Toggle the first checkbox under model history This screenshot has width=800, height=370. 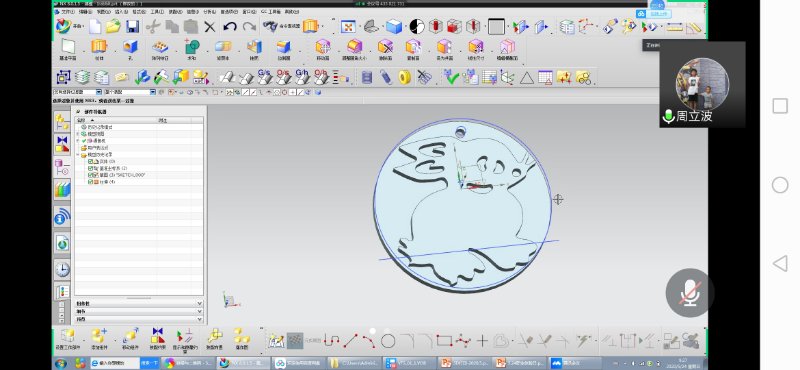pos(90,161)
